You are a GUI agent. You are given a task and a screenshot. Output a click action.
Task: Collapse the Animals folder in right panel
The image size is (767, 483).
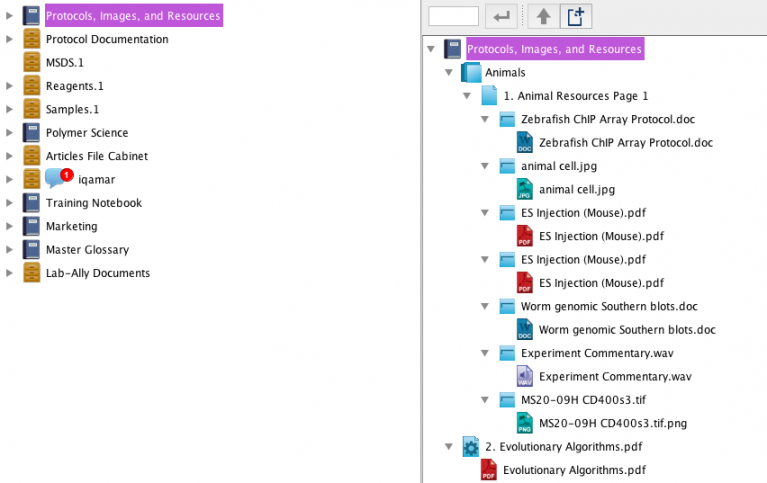449,73
